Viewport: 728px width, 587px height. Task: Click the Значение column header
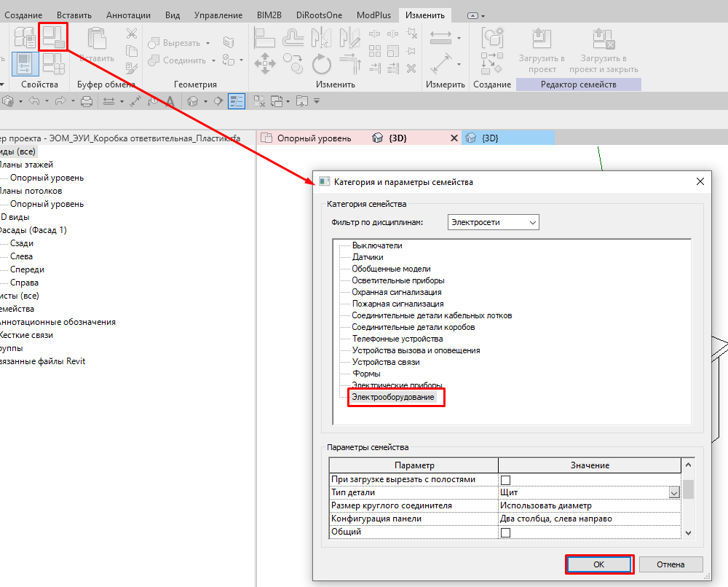(590, 465)
